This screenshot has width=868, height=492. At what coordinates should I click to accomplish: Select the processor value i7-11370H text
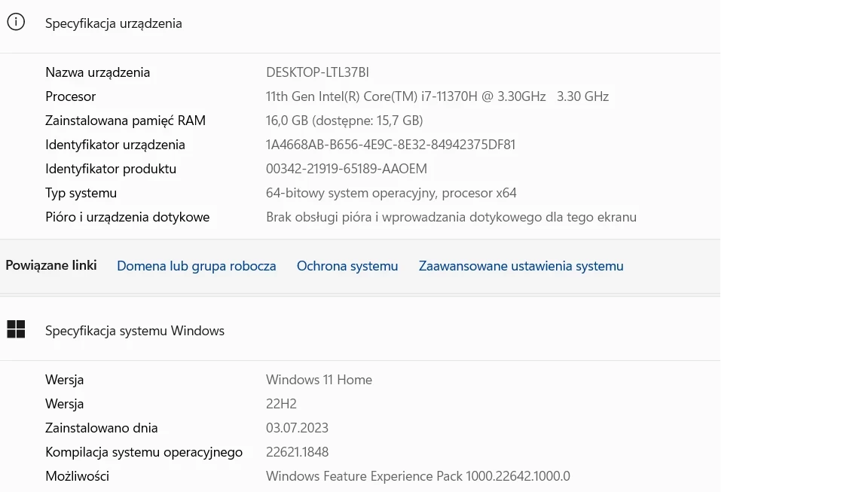[x=437, y=96]
